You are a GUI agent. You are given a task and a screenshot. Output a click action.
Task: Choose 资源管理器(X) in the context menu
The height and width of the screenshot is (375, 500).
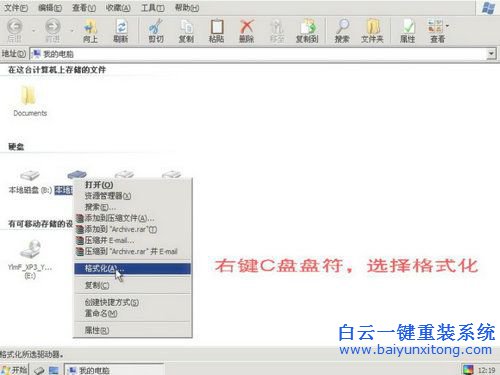(132, 196)
